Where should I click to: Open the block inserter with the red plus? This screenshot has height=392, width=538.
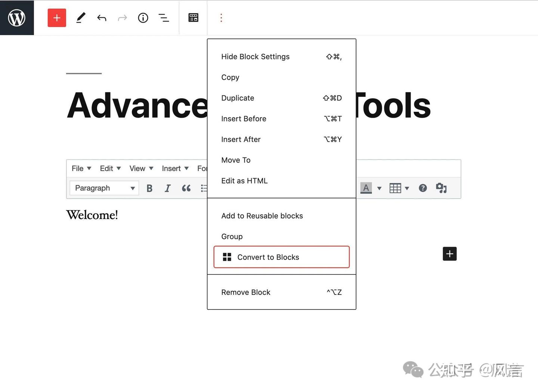pos(57,18)
